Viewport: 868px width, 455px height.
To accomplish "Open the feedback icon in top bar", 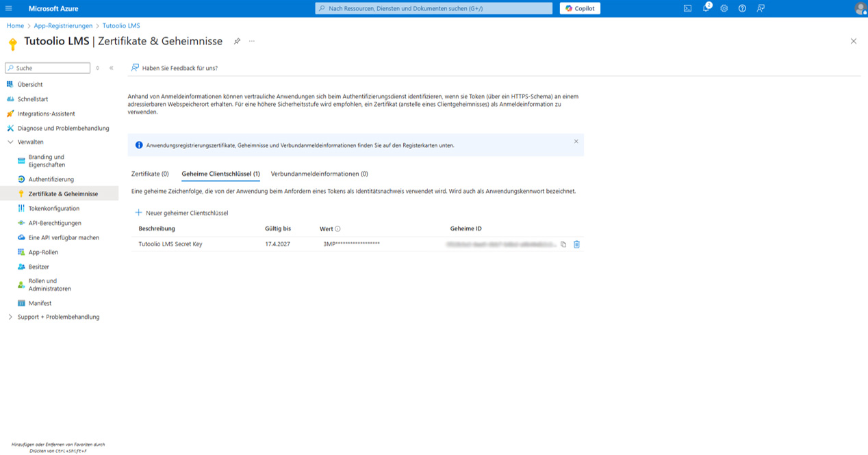I will (761, 8).
